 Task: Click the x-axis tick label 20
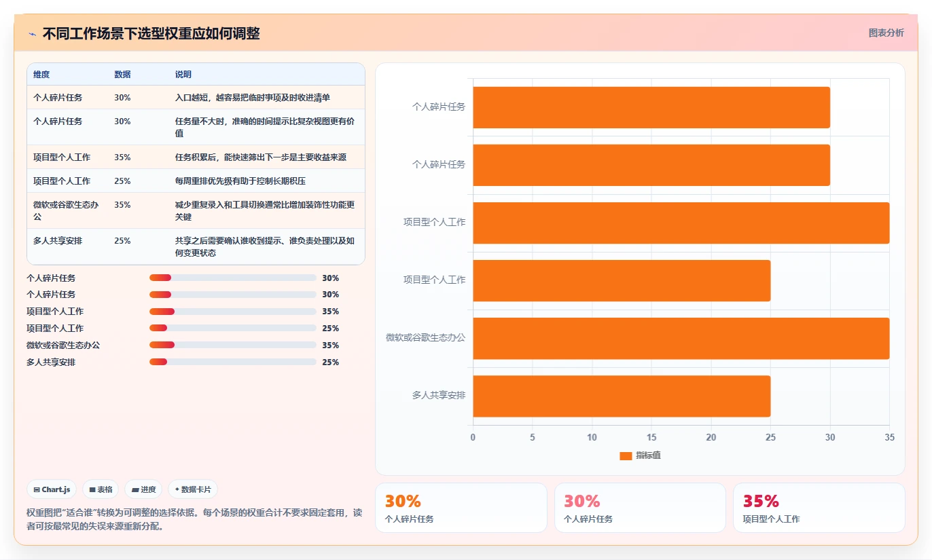pyautogui.click(x=711, y=437)
